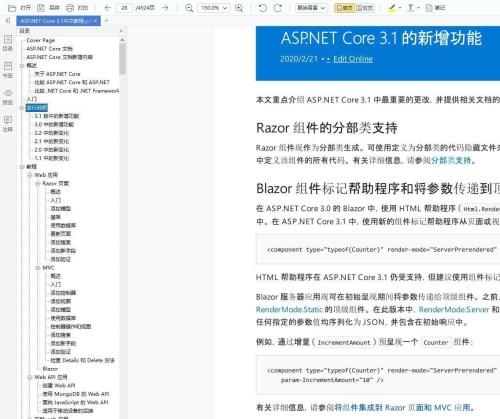Screen dimensions: 500x419
Task: Select the '2.0 中的新变化' outline entry
Action: 52,150
